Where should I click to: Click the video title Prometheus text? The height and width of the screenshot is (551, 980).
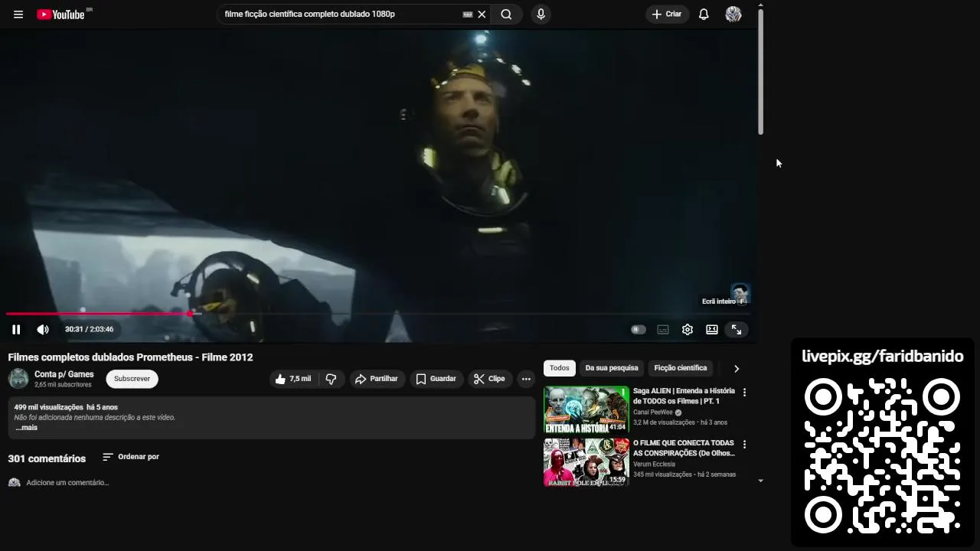coord(130,357)
